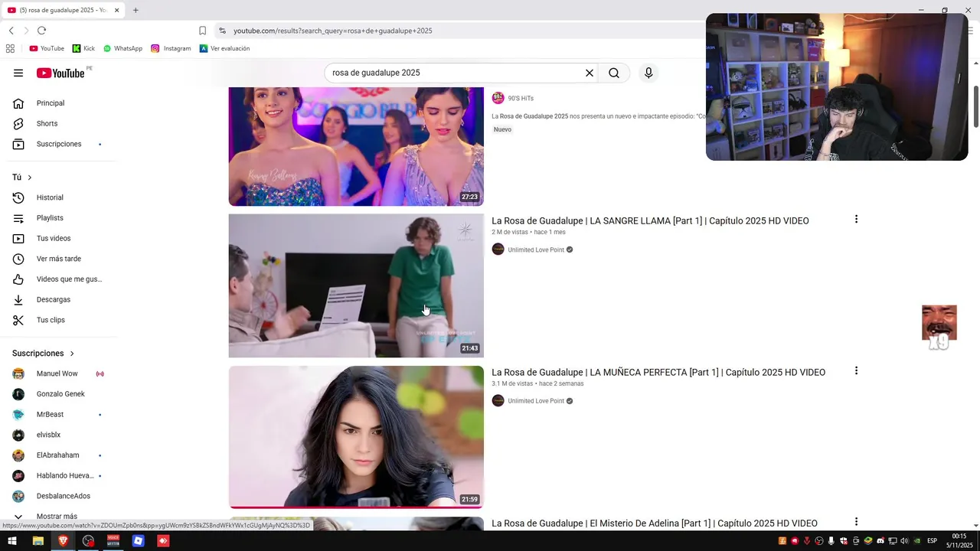Open Unlimited Love Point channel under MUÑECA PERFECTA
The width and height of the screenshot is (980, 551).
click(536, 401)
